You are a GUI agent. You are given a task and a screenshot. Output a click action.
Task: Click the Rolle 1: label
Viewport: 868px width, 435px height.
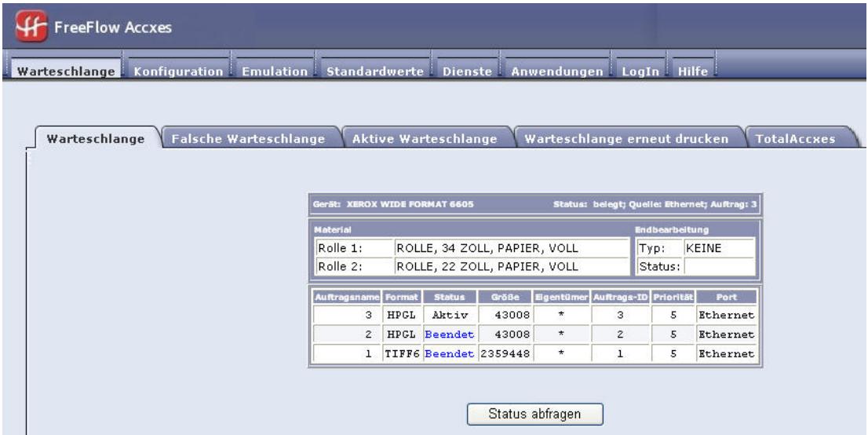coord(340,248)
